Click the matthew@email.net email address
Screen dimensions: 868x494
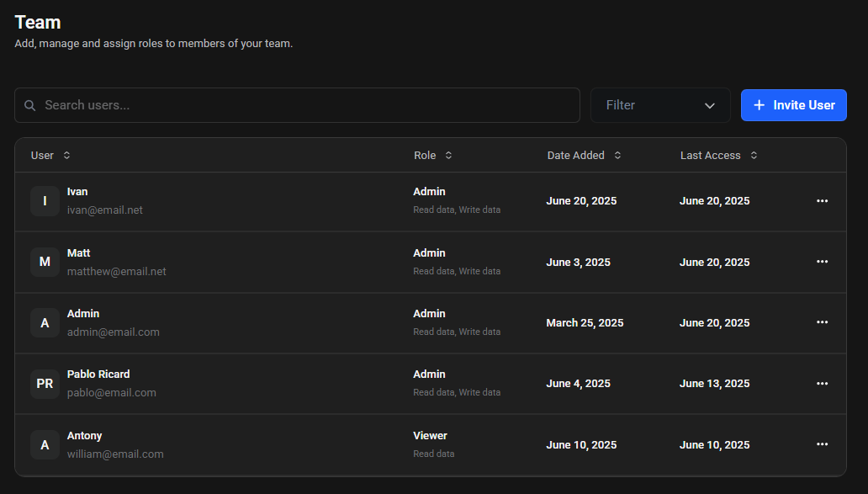[116, 272]
